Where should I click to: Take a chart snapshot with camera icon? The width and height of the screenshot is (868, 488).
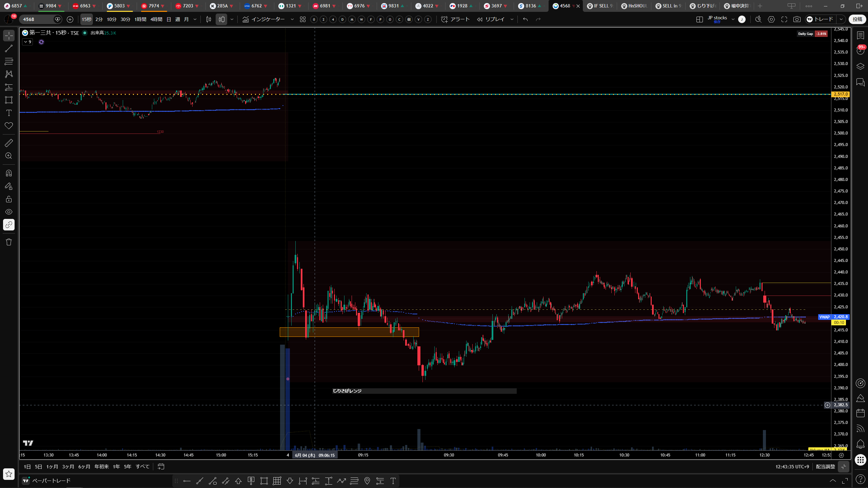tap(797, 19)
